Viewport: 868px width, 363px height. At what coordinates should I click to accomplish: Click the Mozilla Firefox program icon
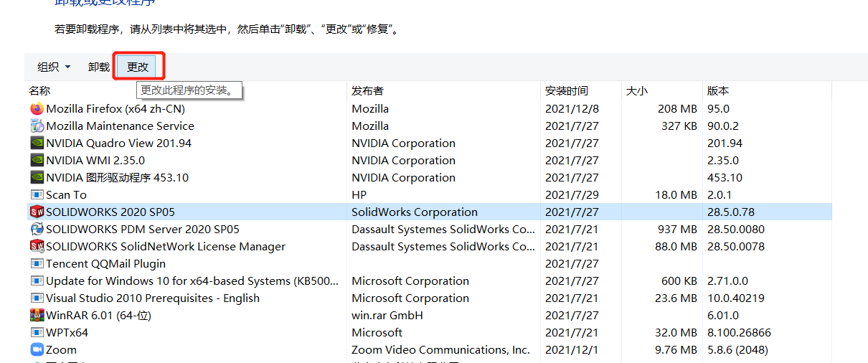pos(37,109)
